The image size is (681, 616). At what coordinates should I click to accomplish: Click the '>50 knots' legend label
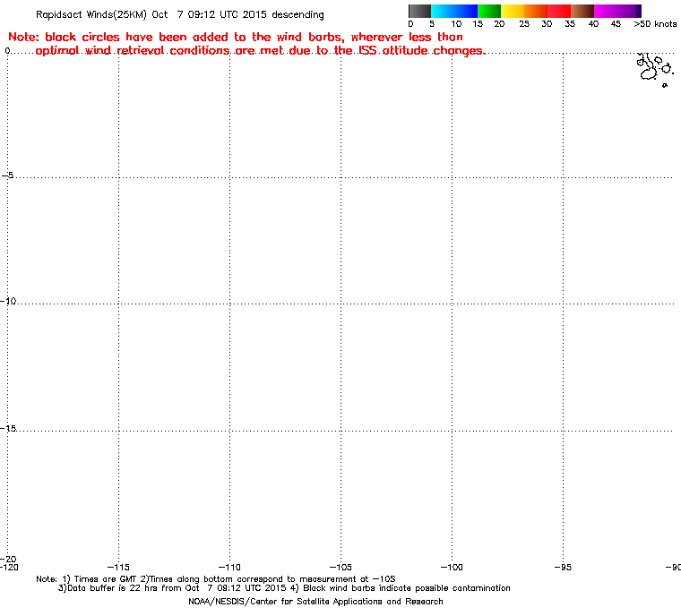655,24
